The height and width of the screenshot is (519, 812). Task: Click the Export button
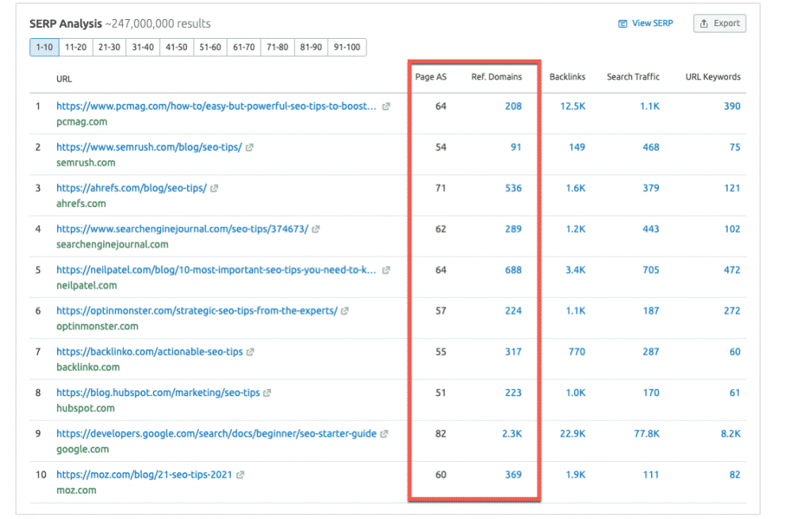click(x=719, y=23)
